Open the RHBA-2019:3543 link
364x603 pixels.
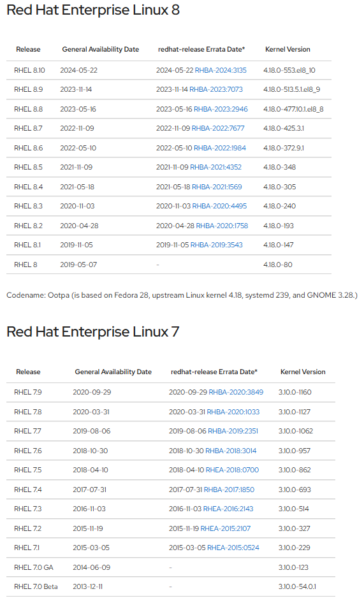216,245
